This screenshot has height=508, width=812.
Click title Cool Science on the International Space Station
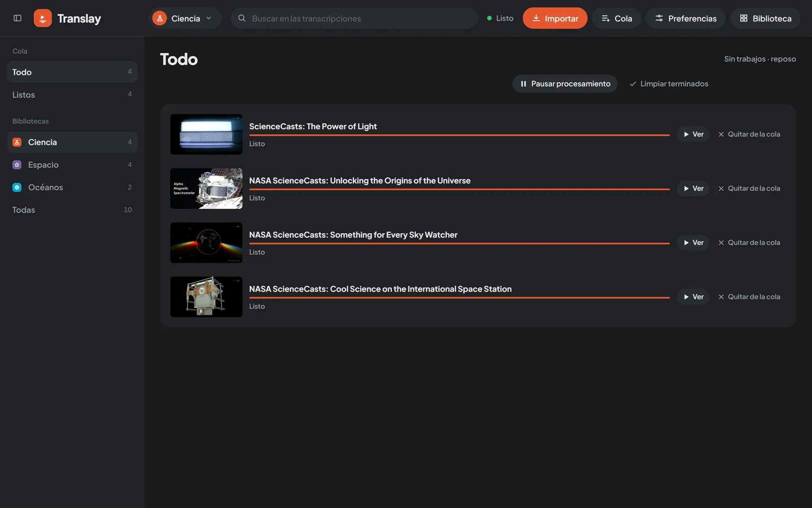pyautogui.click(x=380, y=289)
